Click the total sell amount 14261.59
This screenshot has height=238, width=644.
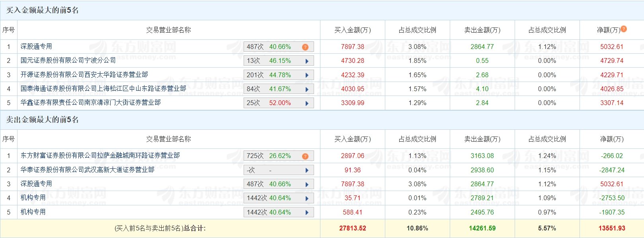pyautogui.click(x=482, y=228)
